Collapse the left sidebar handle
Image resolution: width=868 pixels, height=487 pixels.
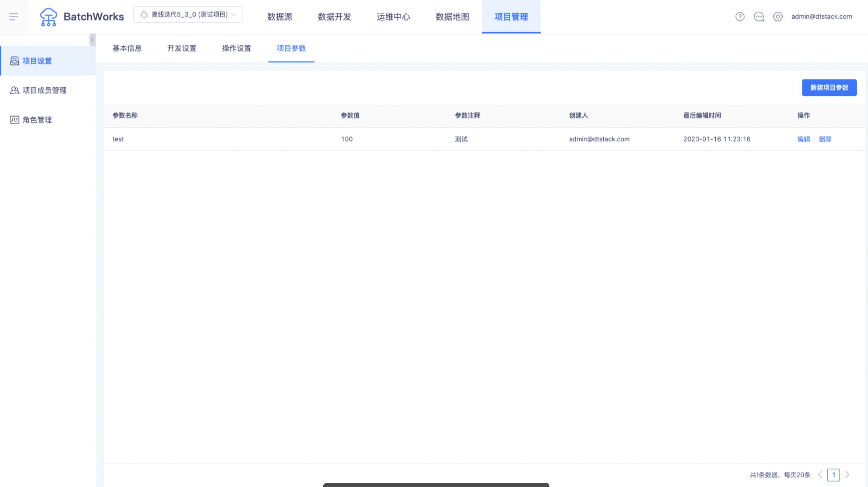coord(92,40)
